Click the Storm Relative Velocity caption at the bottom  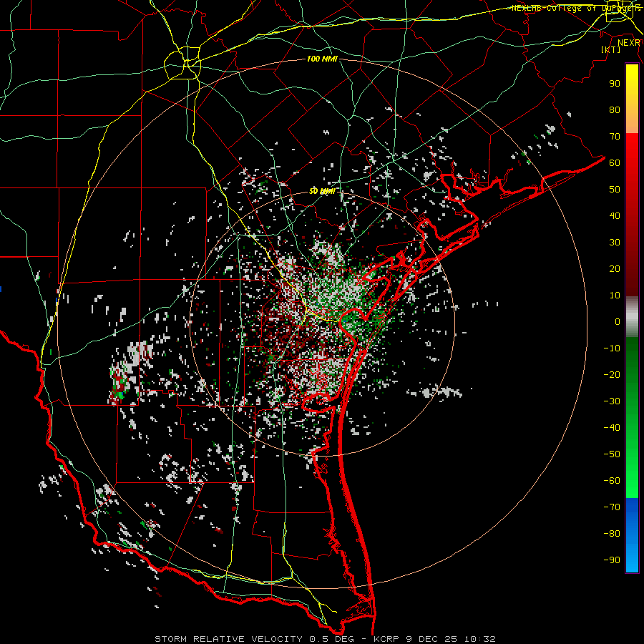(x=325, y=639)
